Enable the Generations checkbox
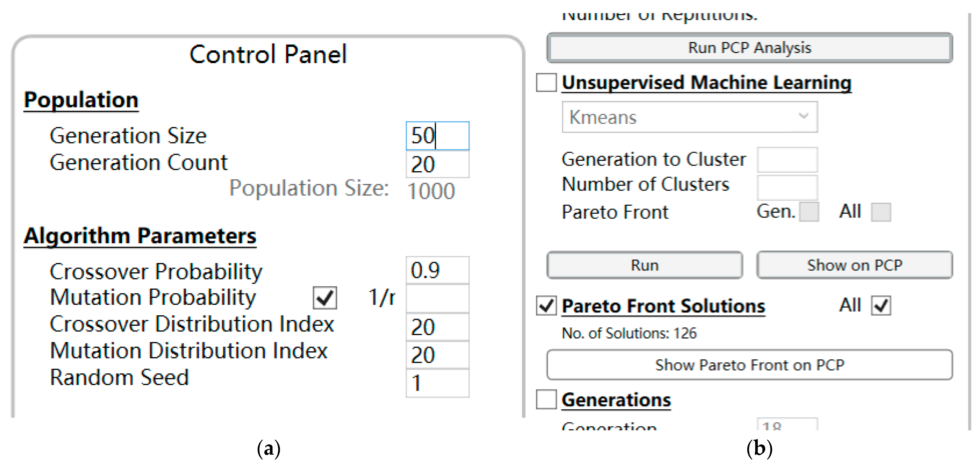Screen dimensions: 980x467 click(546, 399)
